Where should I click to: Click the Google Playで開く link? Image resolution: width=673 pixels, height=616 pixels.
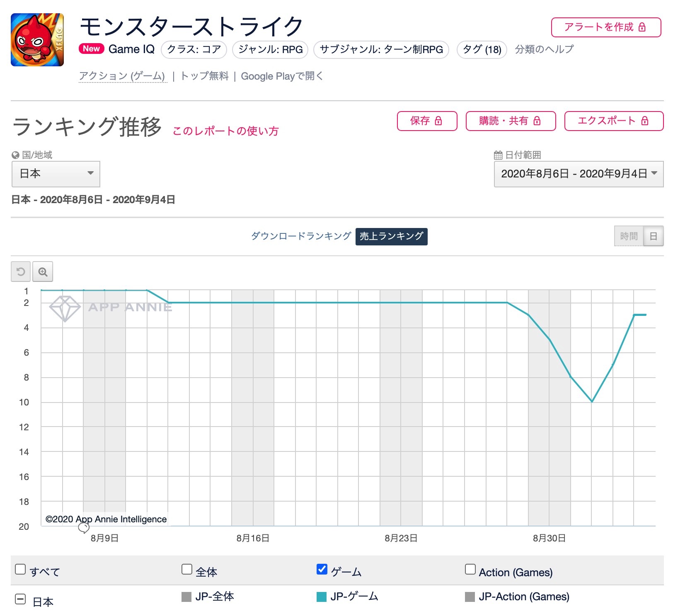pos(282,76)
